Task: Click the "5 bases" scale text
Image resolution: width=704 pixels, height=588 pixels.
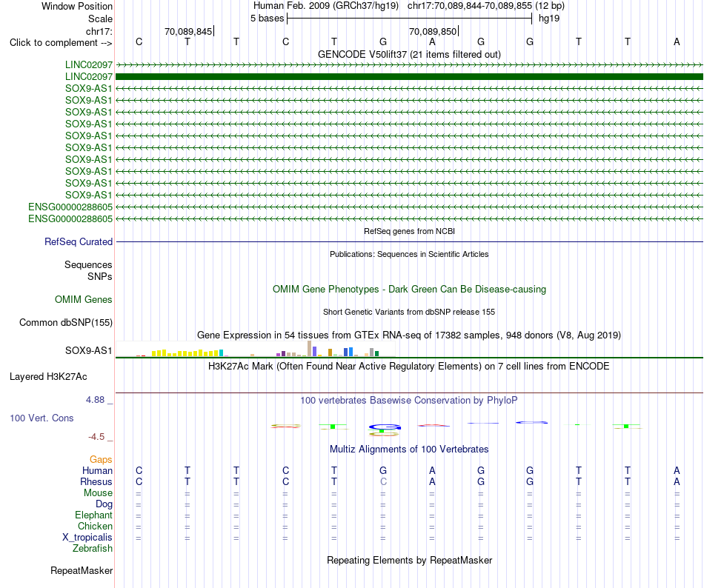Action: pos(267,19)
